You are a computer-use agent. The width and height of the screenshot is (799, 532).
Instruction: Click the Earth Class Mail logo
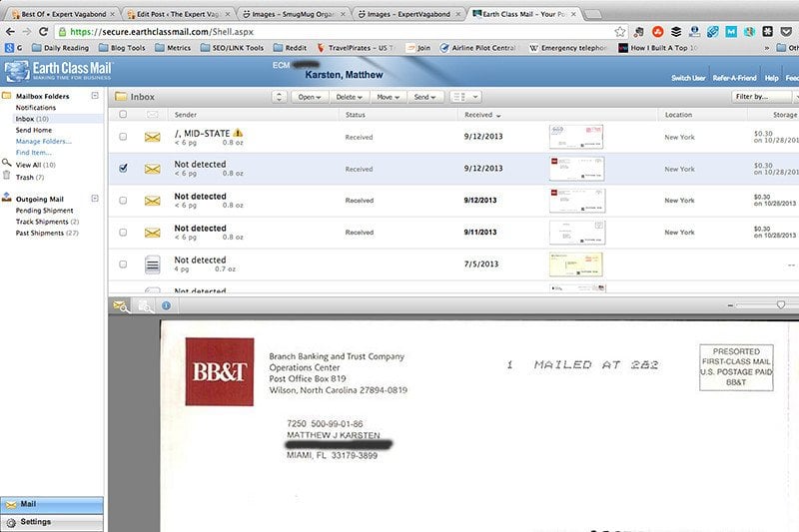click(58, 70)
